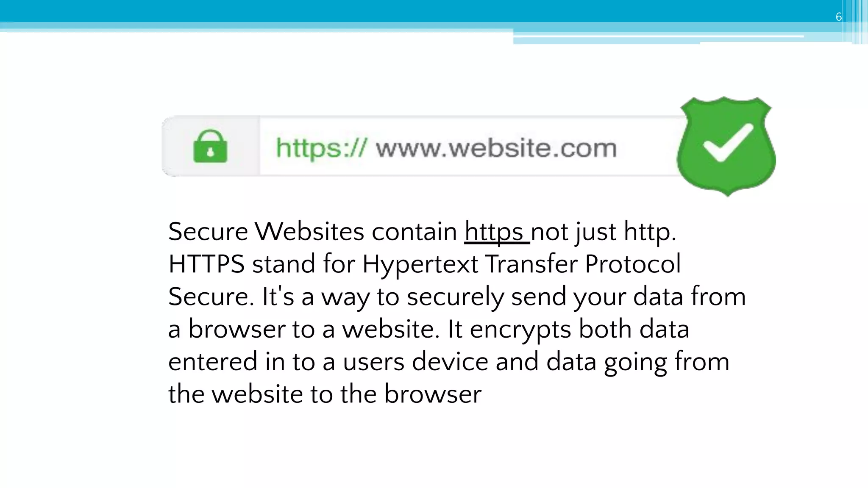Click www.website.com in the address bar

tap(496, 148)
